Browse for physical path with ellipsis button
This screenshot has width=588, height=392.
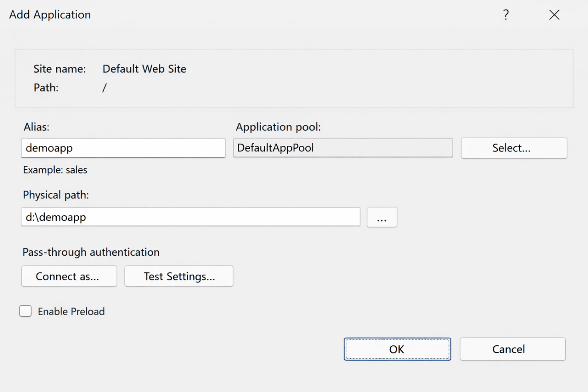pyautogui.click(x=381, y=217)
